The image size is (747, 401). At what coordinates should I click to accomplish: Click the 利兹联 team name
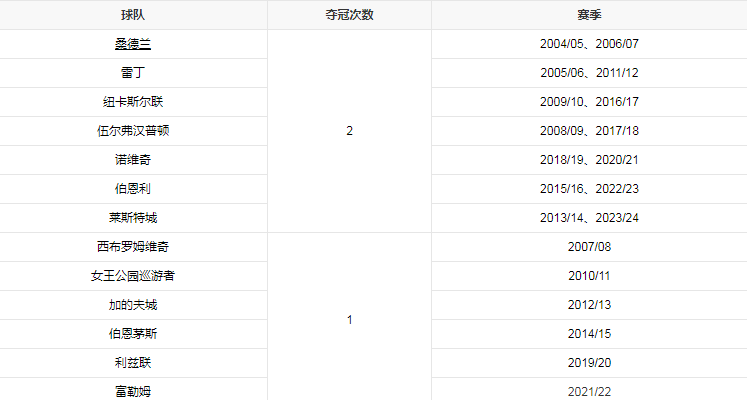[133, 363]
